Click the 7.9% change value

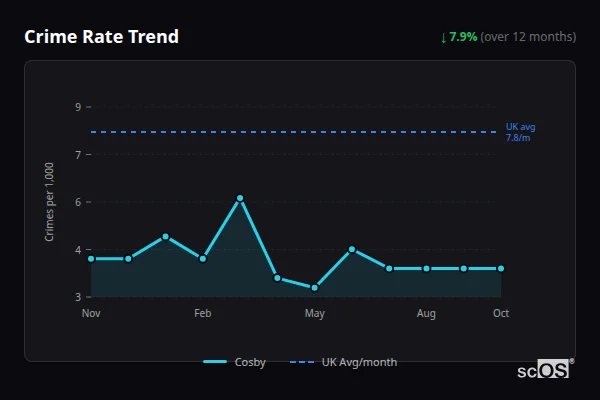tap(463, 37)
